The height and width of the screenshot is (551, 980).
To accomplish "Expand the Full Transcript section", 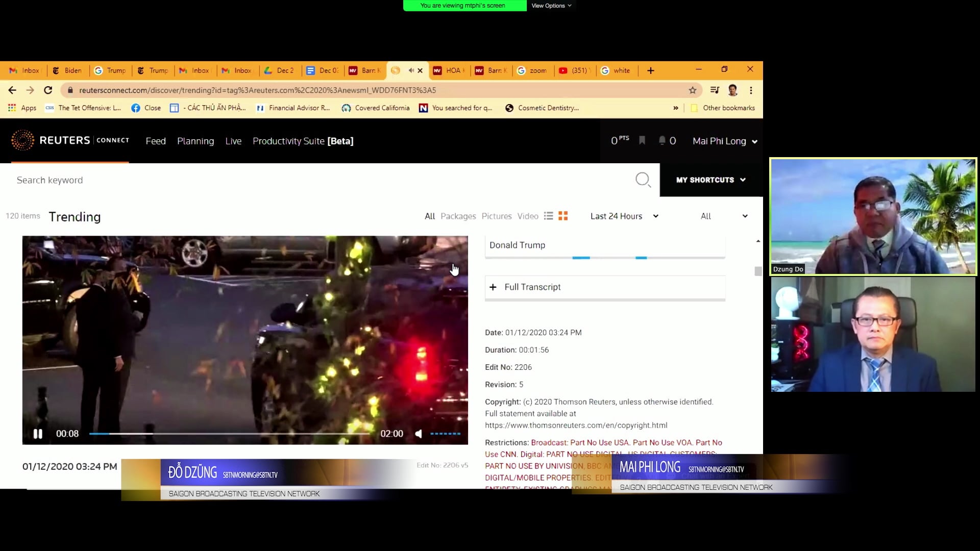I will click(x=532, y=287).
